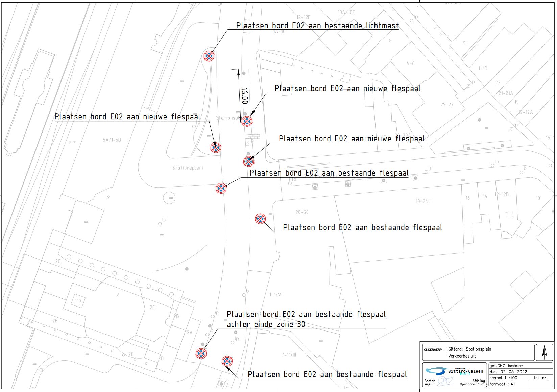Select the 16.00 dimension text
Screen dimensions: 557x392
click(244, 96)
